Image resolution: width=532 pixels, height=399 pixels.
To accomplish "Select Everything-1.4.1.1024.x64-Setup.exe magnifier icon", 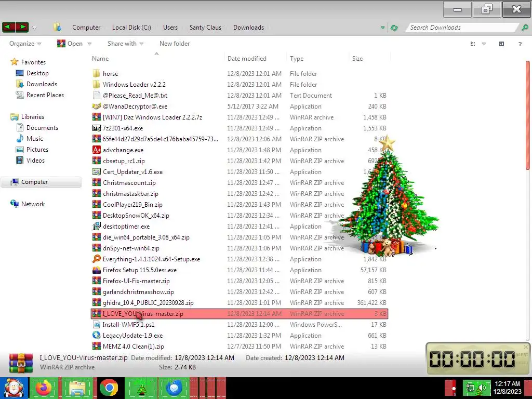I will point(96,259).
